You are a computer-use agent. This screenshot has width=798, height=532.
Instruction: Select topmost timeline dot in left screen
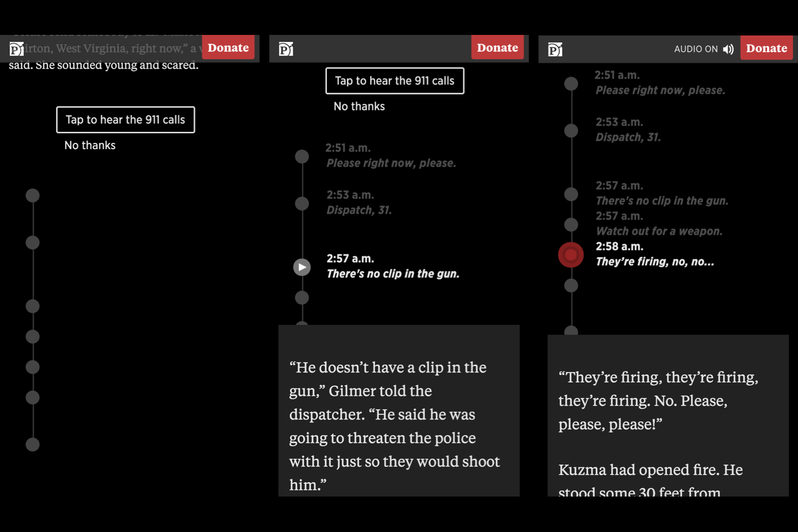point(33,195)
